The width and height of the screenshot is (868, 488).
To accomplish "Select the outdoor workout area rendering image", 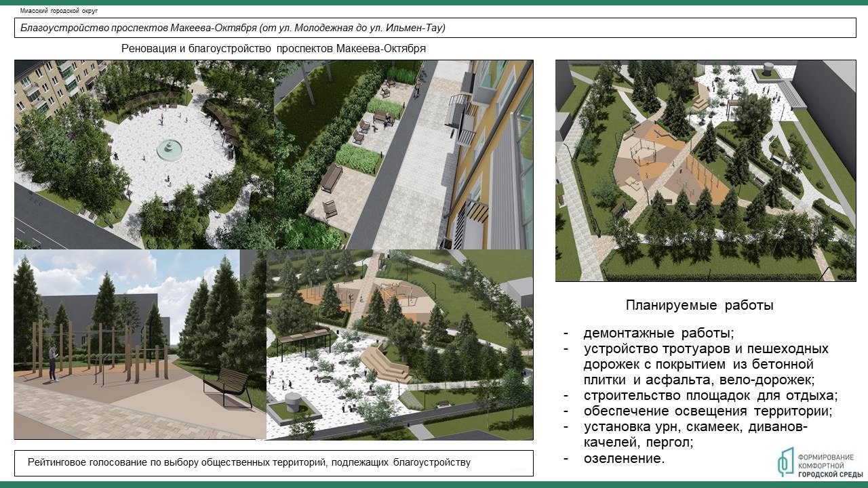I will [139, 344].
